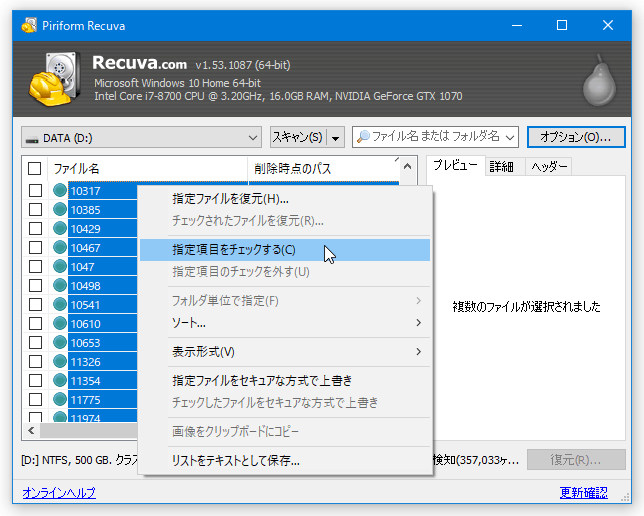Click the green status dot for file 1047
644x516 pixels.
[x=60, y=266]
